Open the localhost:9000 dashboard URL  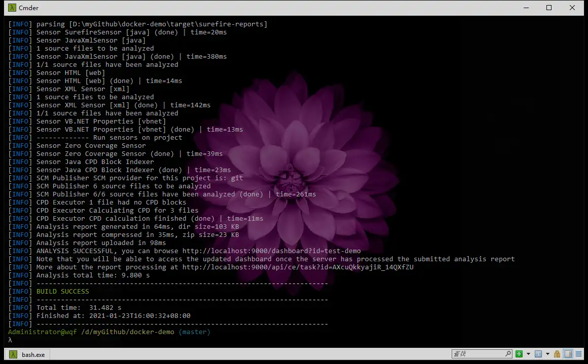tap(271, 251)
